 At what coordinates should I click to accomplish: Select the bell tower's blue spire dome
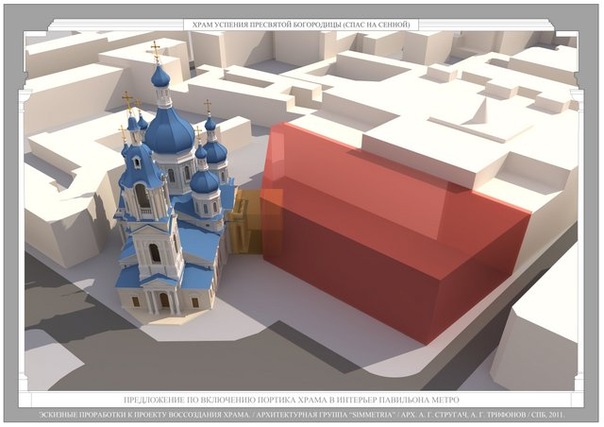tap(141, 165)
